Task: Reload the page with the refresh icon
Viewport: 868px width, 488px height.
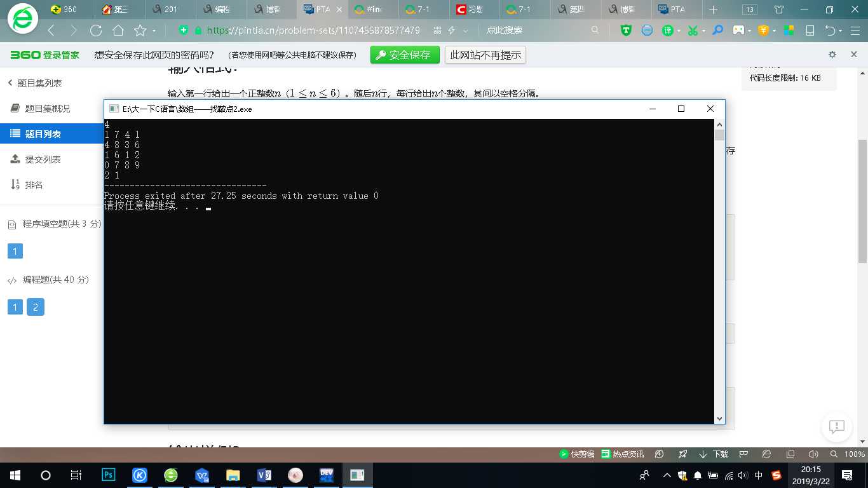Action: click(96, 30)
